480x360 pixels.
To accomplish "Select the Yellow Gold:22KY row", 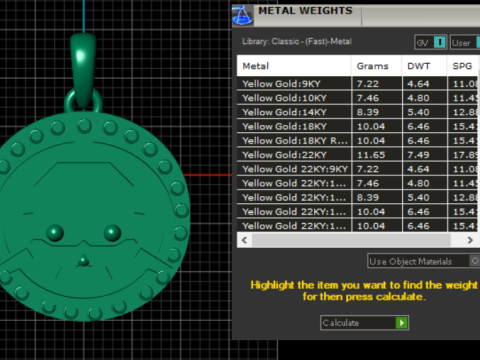I will coord(357,155).
